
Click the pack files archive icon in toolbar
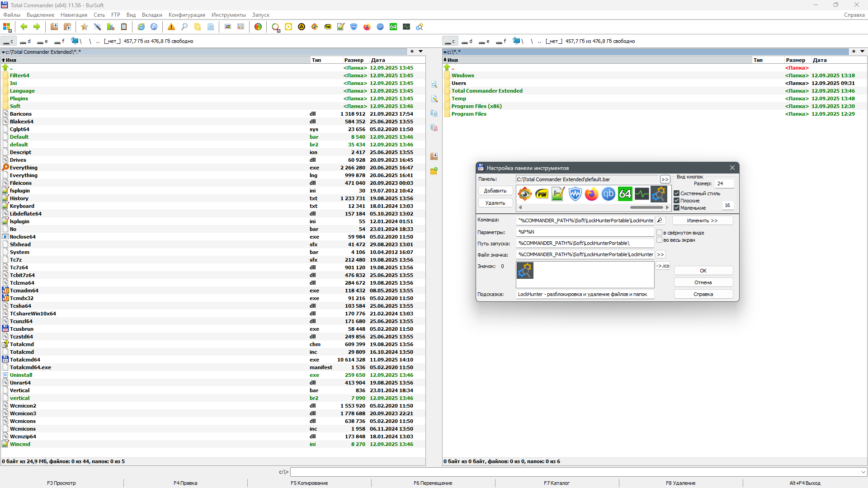click(x=54, y=27)
